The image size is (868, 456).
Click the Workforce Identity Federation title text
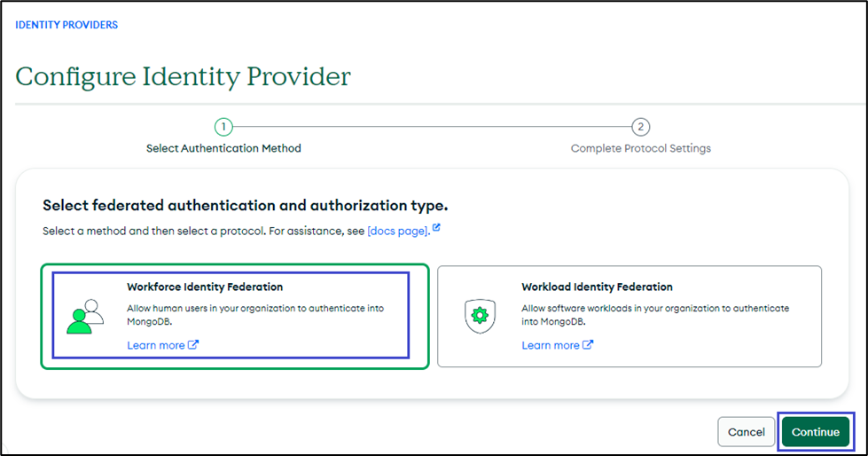pyautogui.click(x=205, y=287)
